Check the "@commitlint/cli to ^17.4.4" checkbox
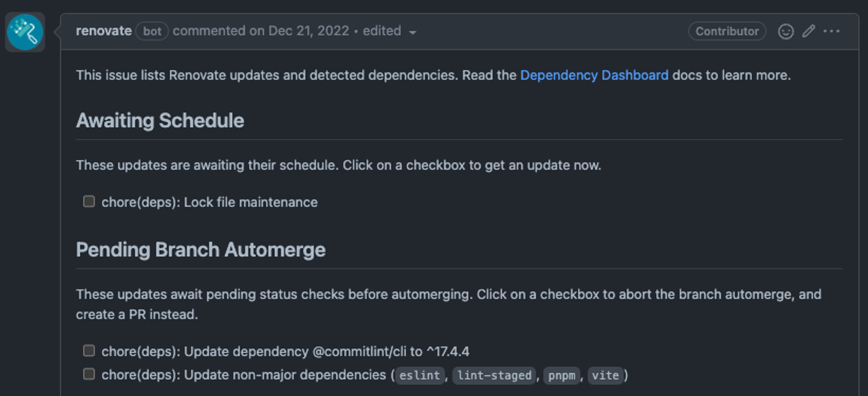The width and height of the screenshot is (868, 396). (x=88, y=351)
